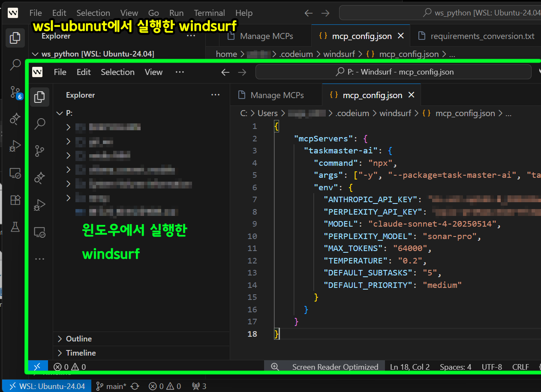Go back using the front window's left arrow

225,72
